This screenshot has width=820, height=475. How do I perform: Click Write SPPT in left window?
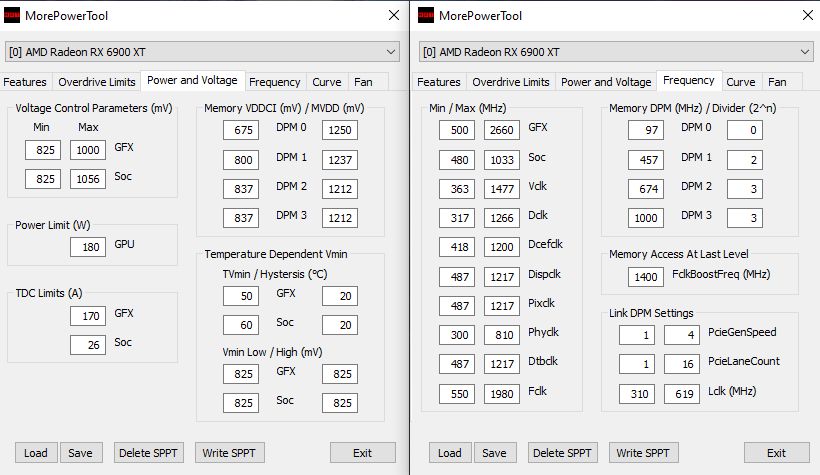[229, 453]
